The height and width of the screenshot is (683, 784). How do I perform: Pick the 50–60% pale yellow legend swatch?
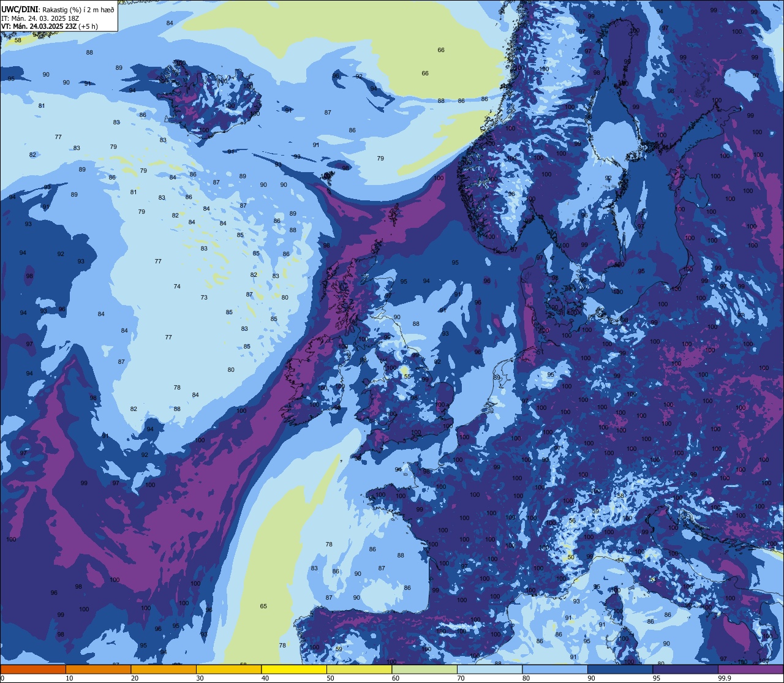[x=359, y=669]
